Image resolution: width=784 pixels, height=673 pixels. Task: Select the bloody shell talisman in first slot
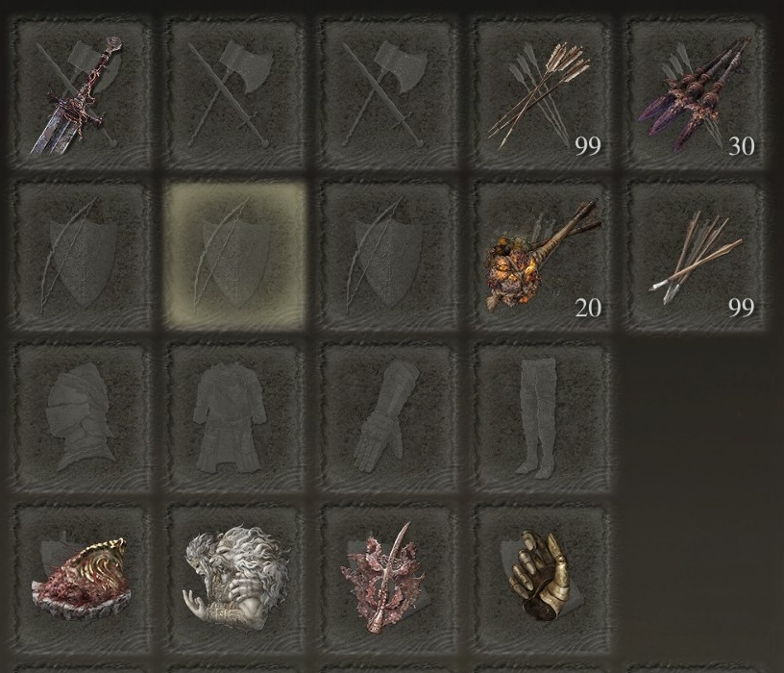coord(82,579)
